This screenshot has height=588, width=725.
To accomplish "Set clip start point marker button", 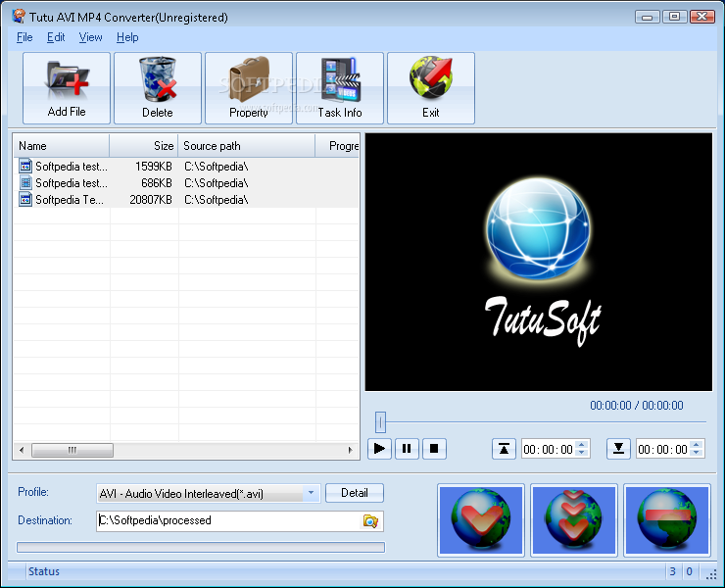I will click(504, 449).
